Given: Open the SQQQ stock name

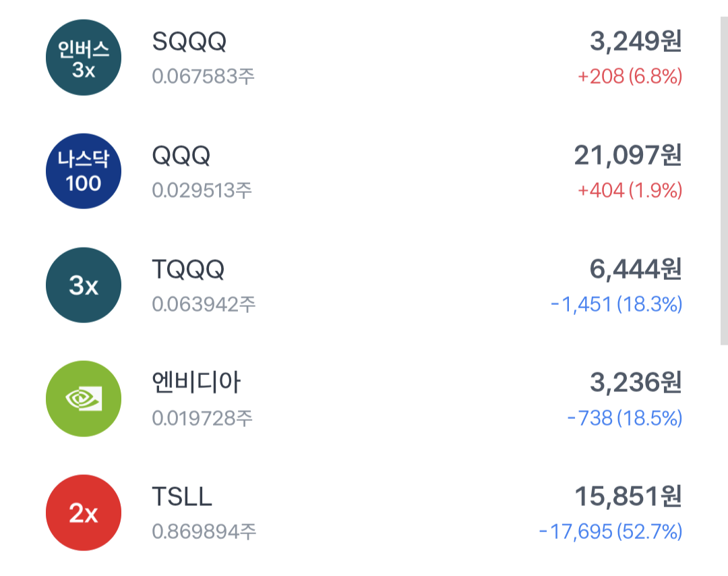Looking at the screenshot, I should click(x=189, y=42).
